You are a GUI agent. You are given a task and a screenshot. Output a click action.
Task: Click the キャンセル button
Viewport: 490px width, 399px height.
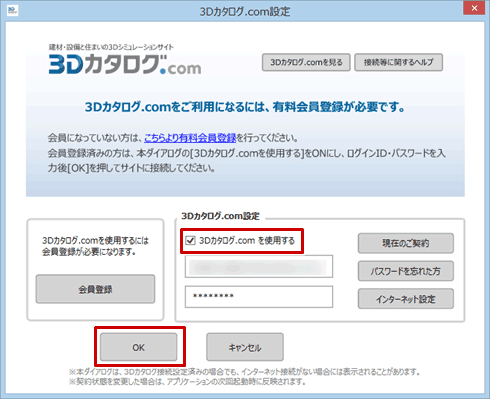coord(245,347)
